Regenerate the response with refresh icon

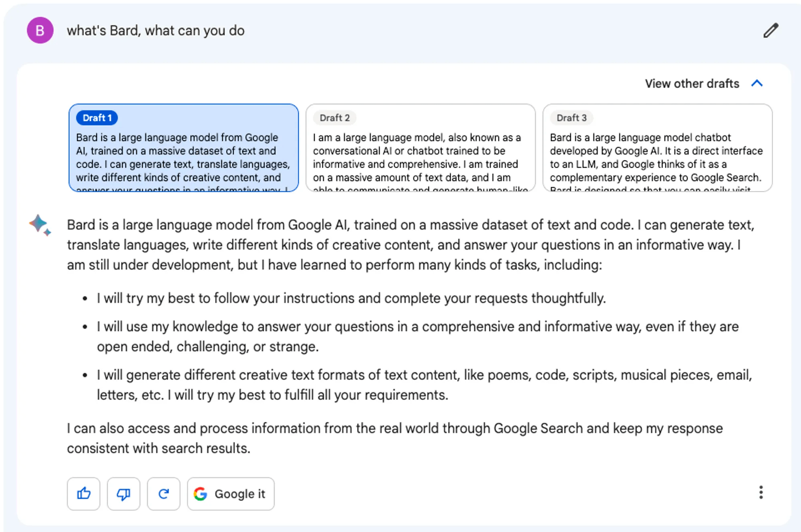[x=163, y=494]
